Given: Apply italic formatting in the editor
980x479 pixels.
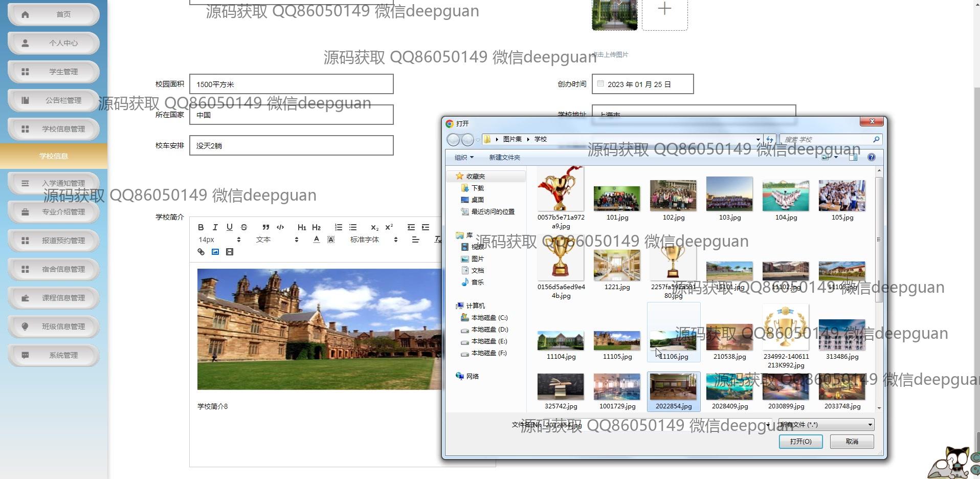Looking at the screenshot, I should (215, 227).
